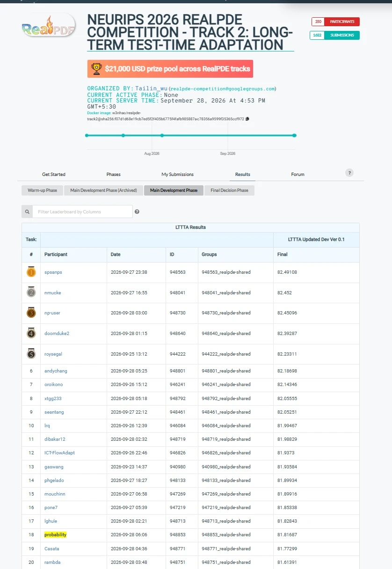Open participant spsanps profile link
This screenshot has height=569, width=392.
point(53,272)
